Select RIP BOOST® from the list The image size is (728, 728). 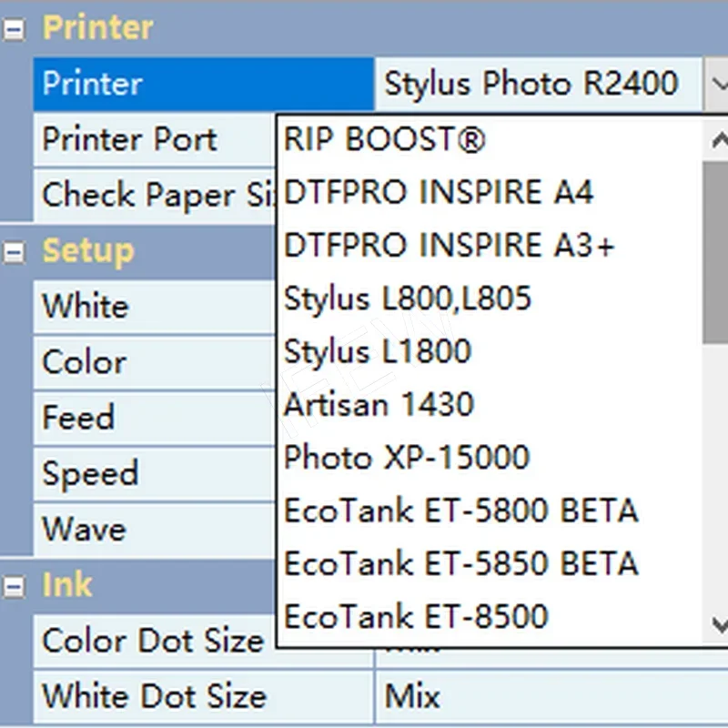(385, 139)
